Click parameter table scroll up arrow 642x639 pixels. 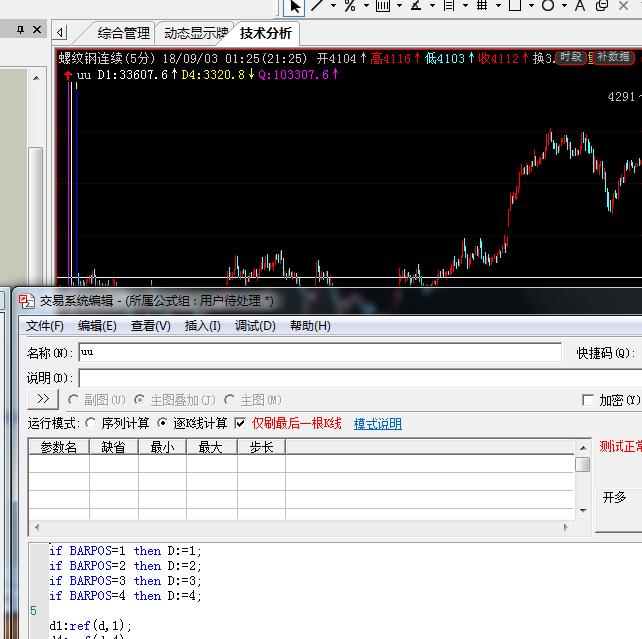pyautogui.click(x=583, y=448)
